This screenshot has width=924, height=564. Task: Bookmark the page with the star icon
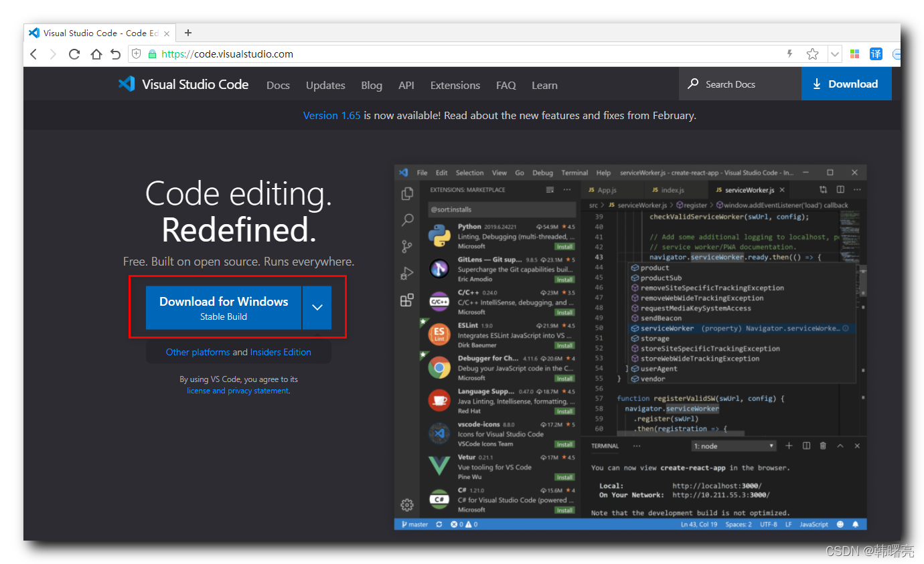tap(812, 54)
